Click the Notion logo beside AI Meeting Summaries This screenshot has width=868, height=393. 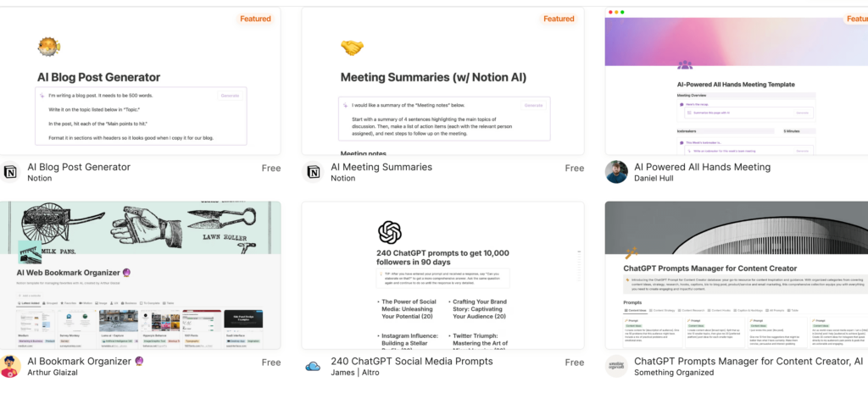[314, 172]
